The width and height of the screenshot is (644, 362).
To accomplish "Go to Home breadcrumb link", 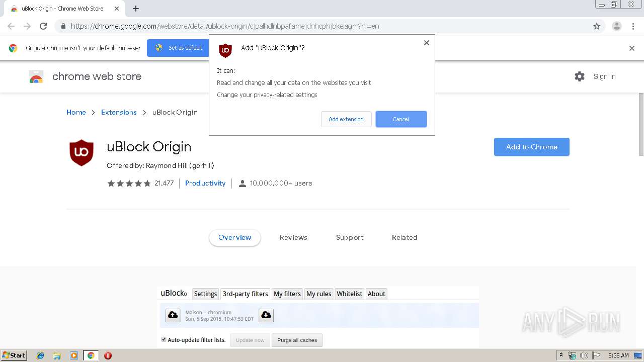I will point(76,112).
